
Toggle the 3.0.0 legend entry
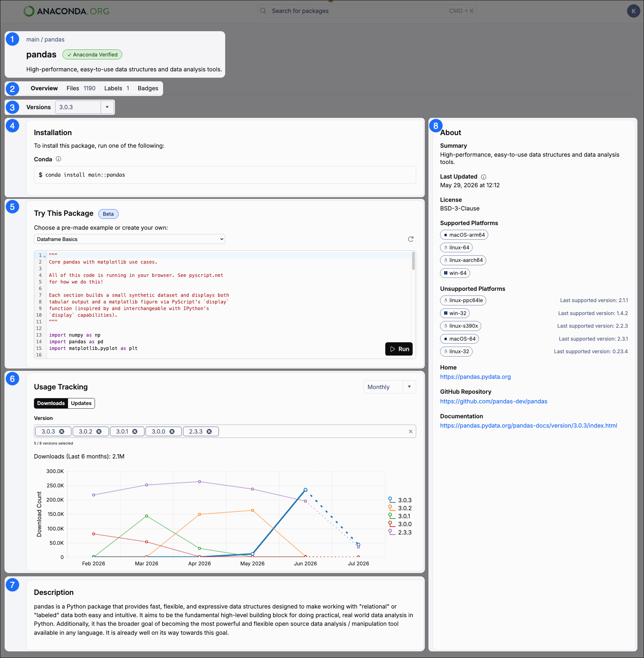[x=400, y=524]
